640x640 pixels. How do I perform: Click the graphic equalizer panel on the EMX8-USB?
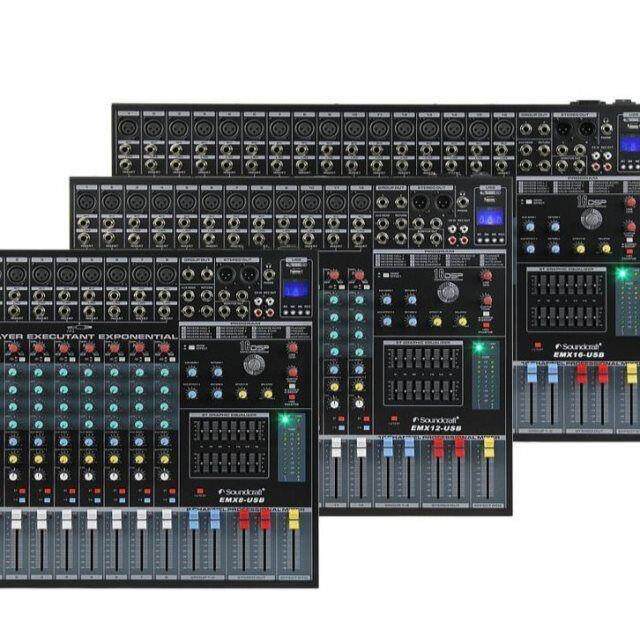(x=229, y=445)
